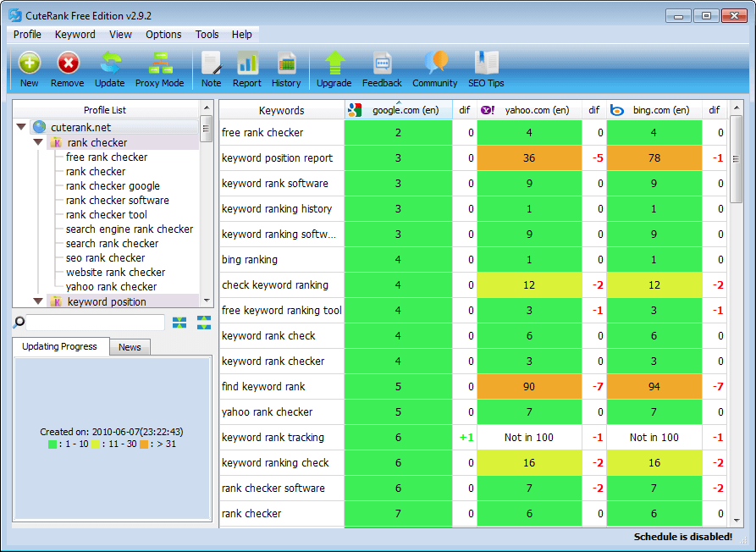Open the Keyword menu
Image resolution: width=756 pixels, height=552 pixels.
[x=75, y=35]
